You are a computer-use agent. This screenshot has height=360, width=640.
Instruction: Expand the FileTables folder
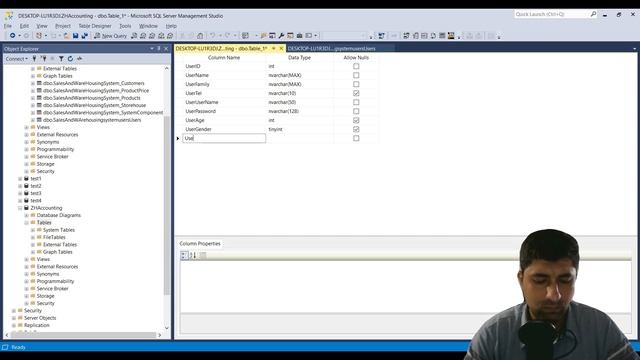coord(33,238)
